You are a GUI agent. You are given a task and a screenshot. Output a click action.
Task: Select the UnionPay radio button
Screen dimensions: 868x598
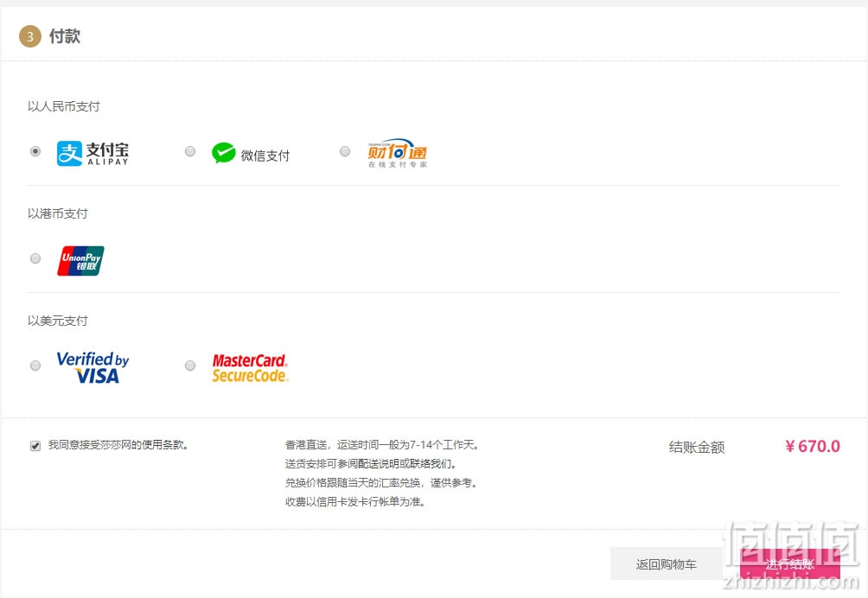(x=35, y=258)
